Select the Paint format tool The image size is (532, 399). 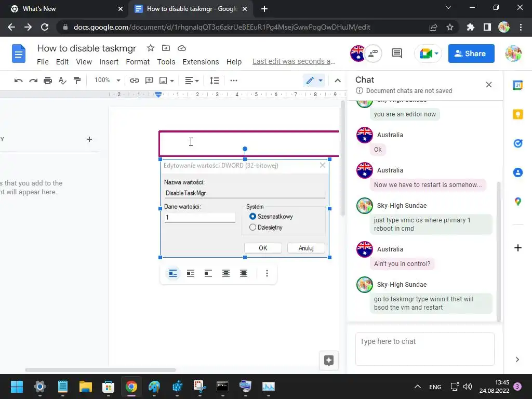(77, 81)
